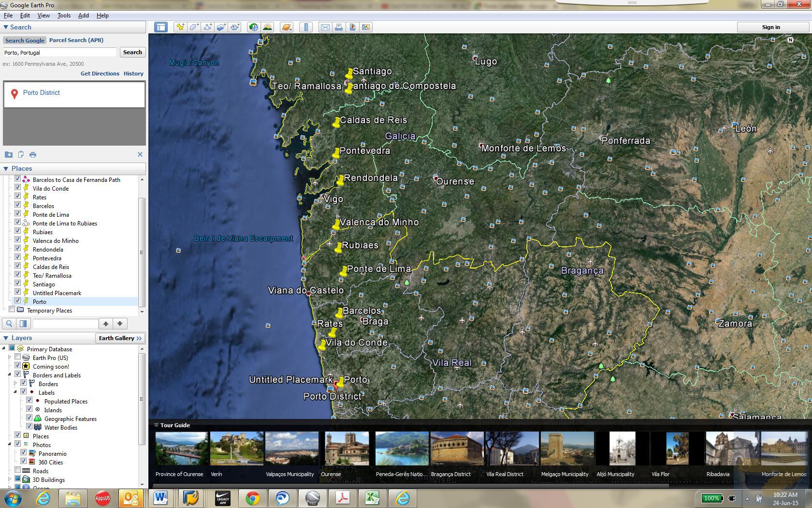Copy search results to clipboard icon

tap(21, 154)
